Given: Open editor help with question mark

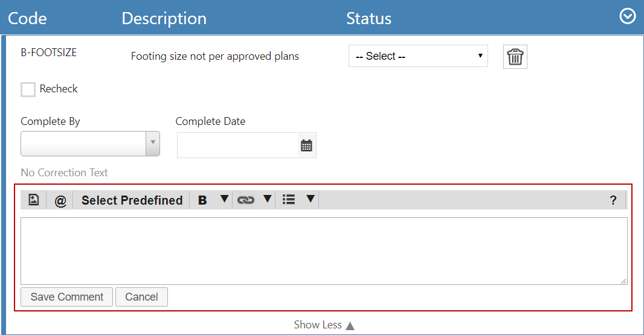Looking at the screenshot, I should pos(613,200).
